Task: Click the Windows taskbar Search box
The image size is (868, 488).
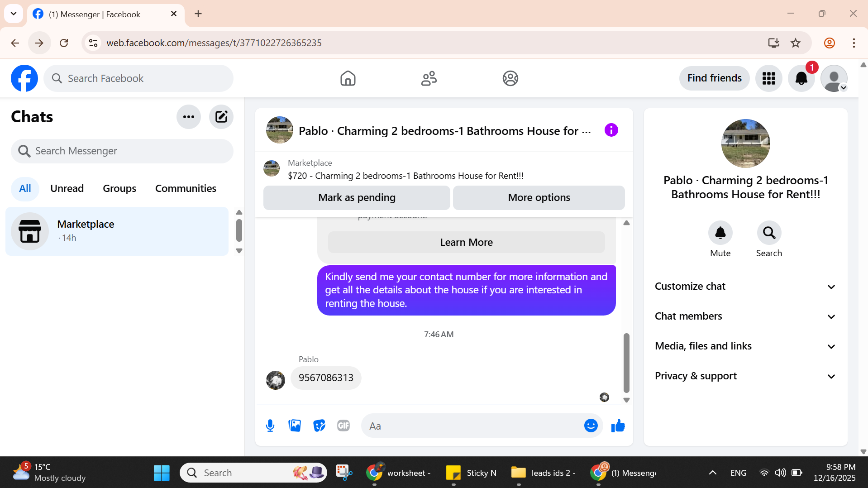Action: click(x=253, y=473)
